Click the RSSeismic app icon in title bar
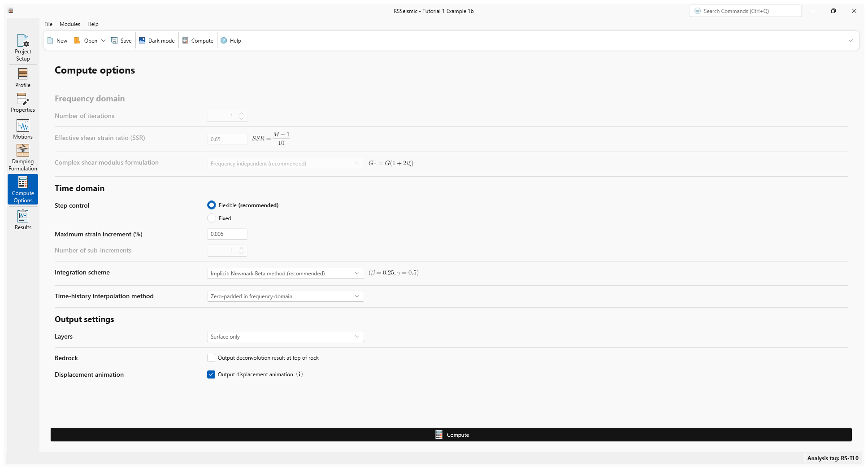This screenshot has height=470, width=868. [11, 11]
